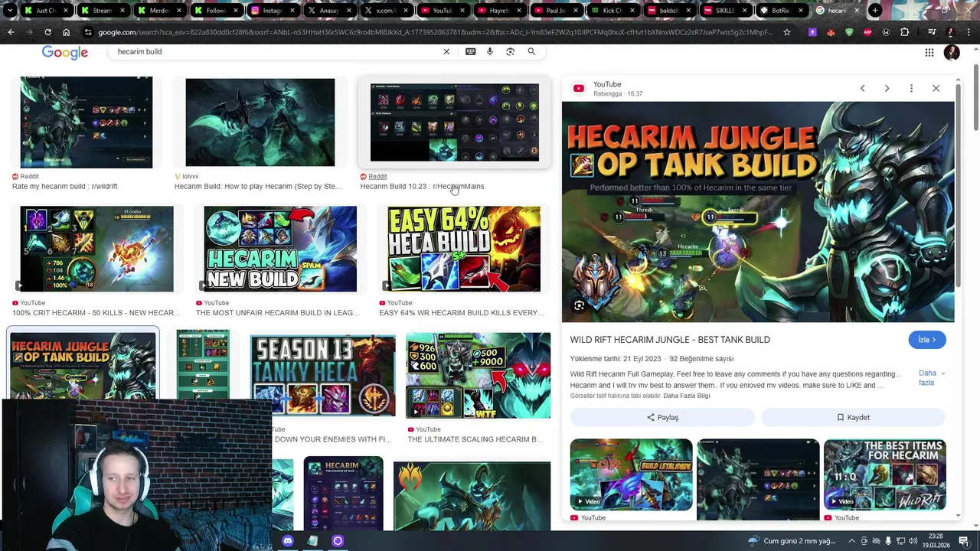Open the lolvvv Hecarim Build thumbnail

(260, 122)
